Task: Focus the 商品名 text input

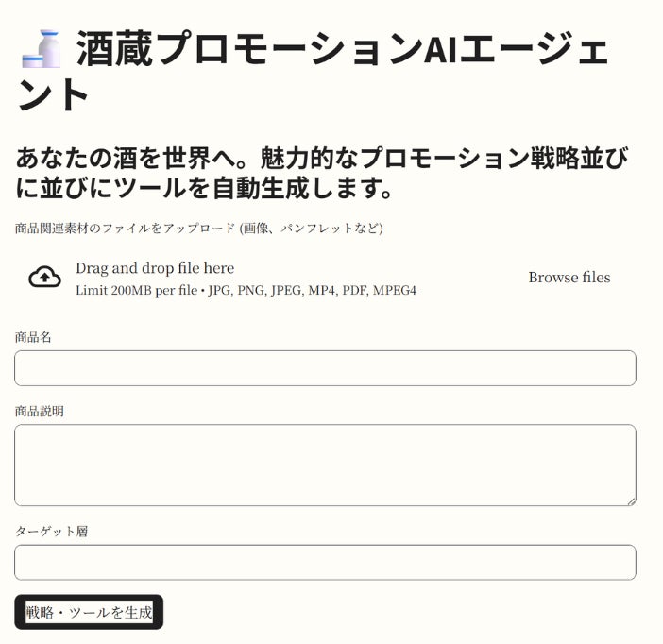Action: [325, 368]
